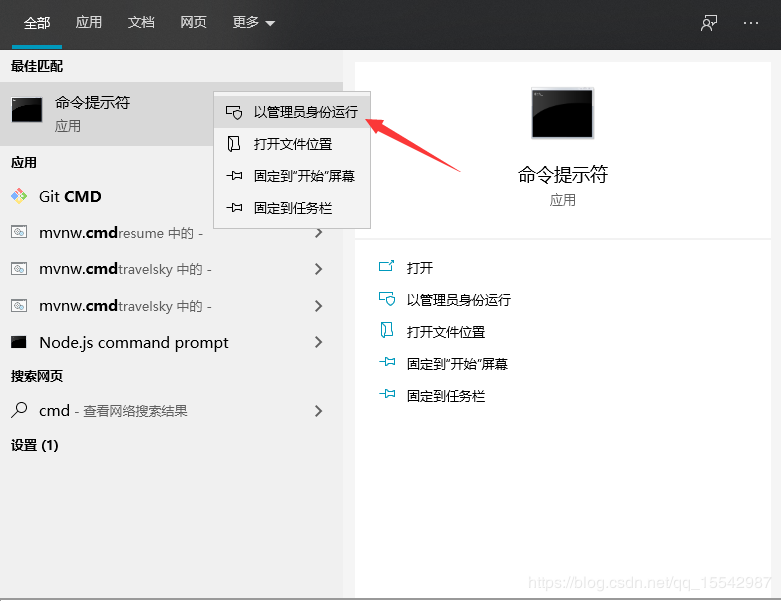
Task: Click the file location icon in details pane
Action: [387, 330]
